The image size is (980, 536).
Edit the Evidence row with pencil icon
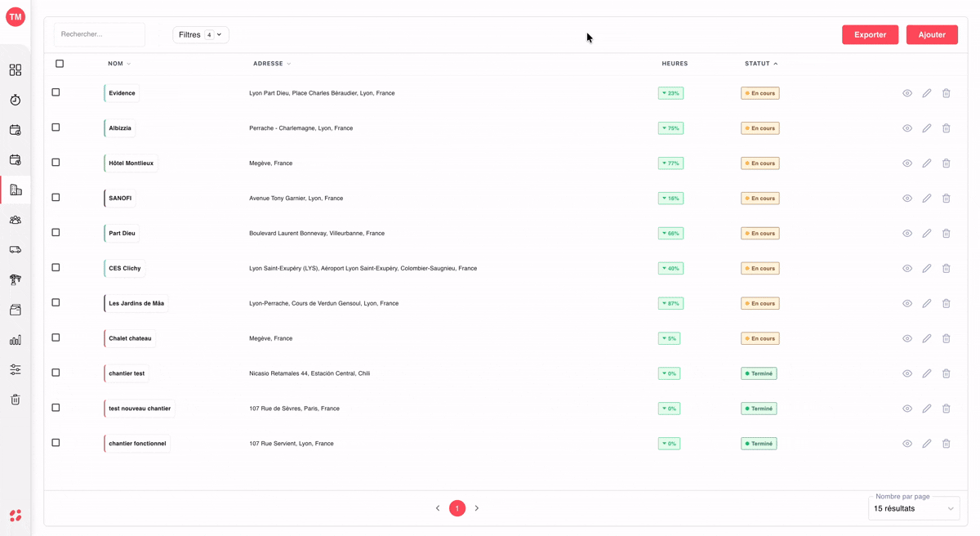pyautogui.click(x=927, y=93)
